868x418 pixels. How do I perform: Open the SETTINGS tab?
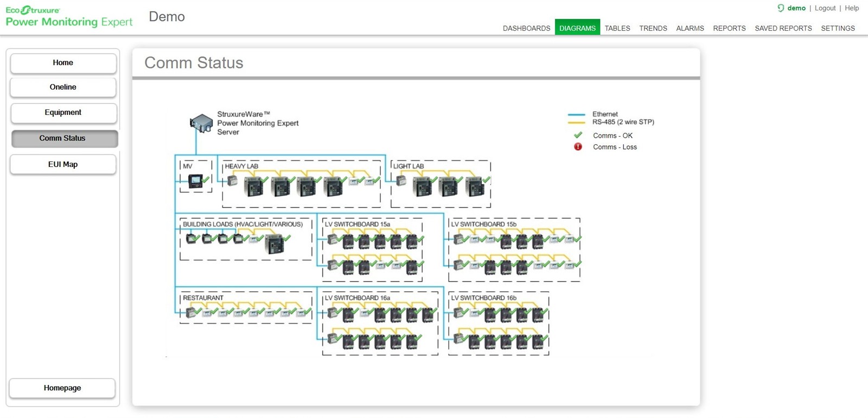pyautogui.click(x=838, y=28)
